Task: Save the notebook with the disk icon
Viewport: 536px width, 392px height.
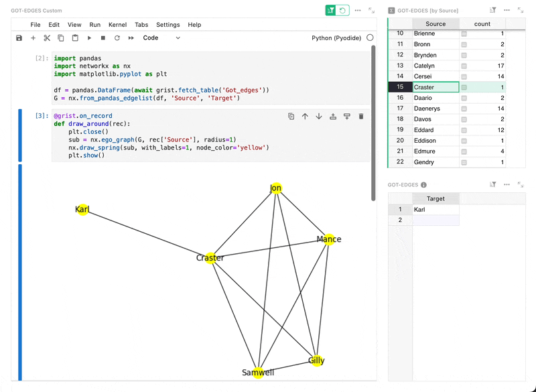Action: [19, 38]
